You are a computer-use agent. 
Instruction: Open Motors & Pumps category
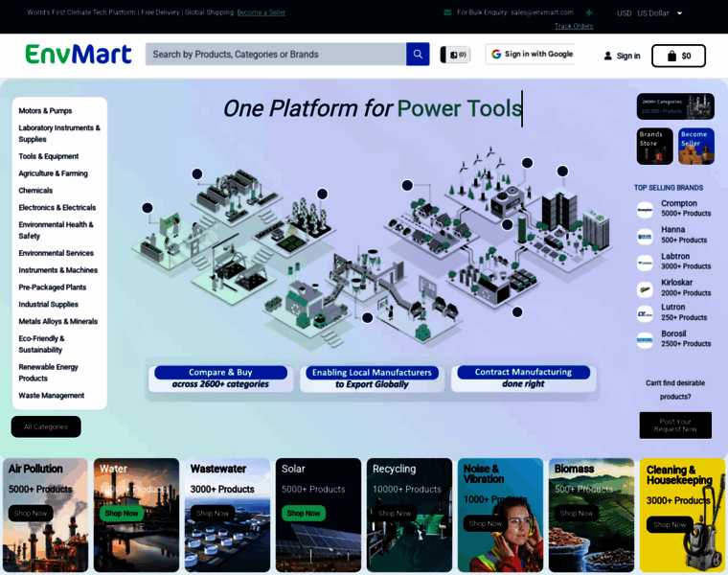45,111
